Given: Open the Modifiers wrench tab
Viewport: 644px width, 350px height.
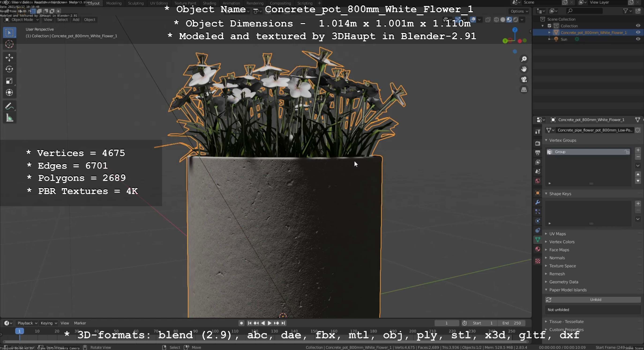Looking at the screenshot, I should (x=538, y=202).
